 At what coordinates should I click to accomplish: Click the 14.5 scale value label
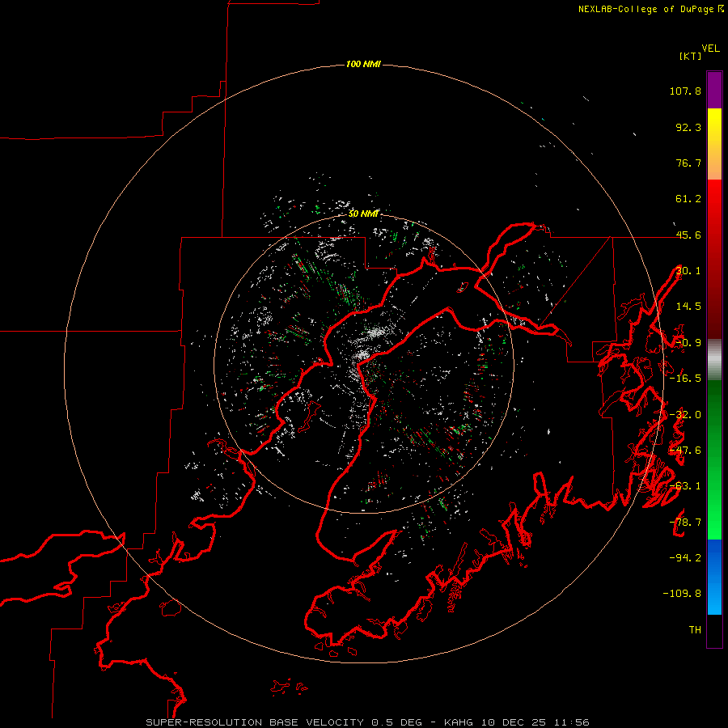[x=688, y=306]
